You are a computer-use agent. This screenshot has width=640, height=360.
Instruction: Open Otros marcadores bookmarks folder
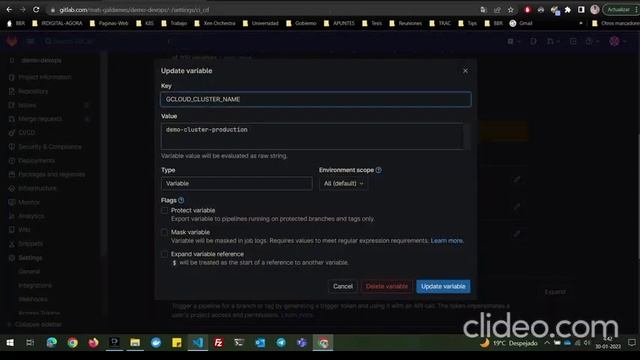(x=616, y=23)
